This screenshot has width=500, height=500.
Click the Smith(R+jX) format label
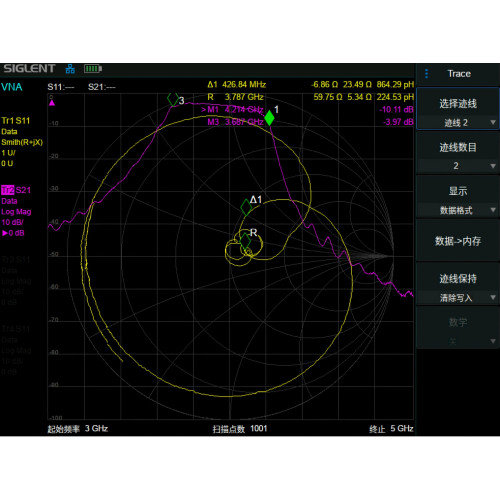22,142
